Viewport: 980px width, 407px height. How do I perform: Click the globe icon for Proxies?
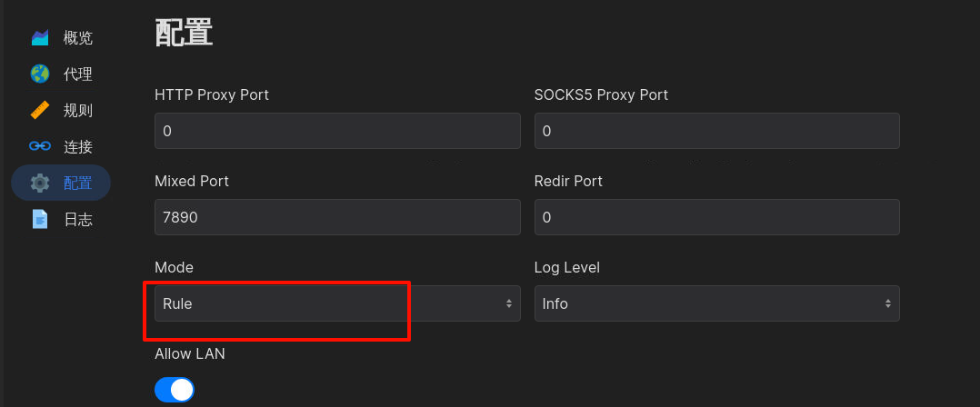40,74
